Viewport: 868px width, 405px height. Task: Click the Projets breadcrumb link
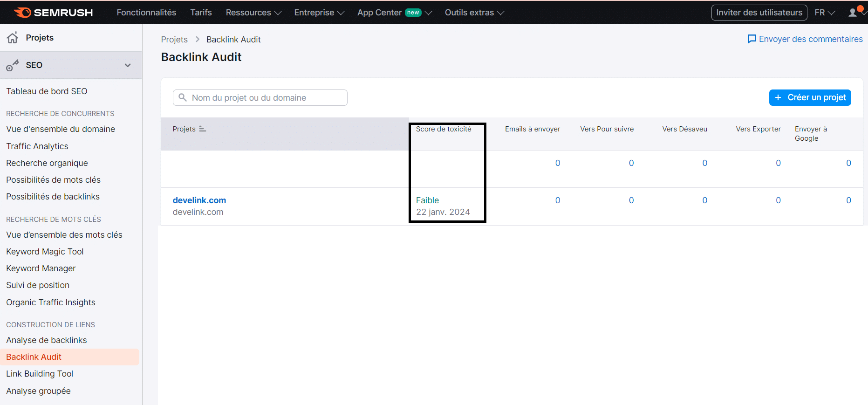(174, 40)
